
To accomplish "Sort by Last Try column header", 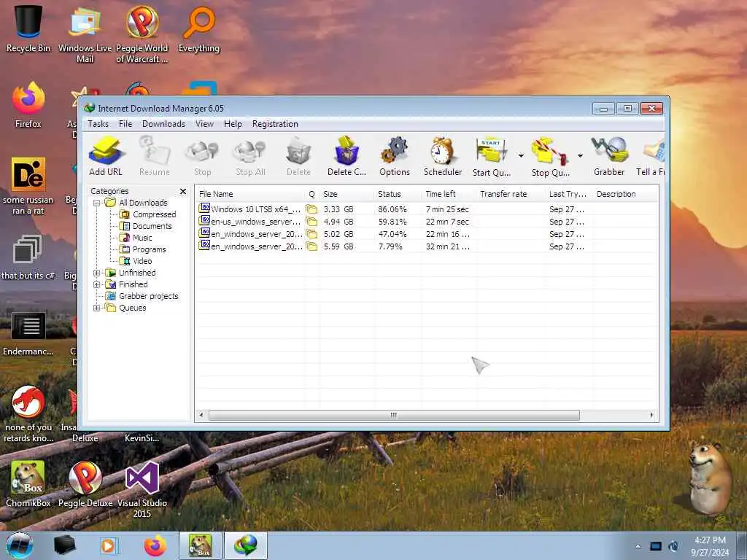I will click(569, 194).
